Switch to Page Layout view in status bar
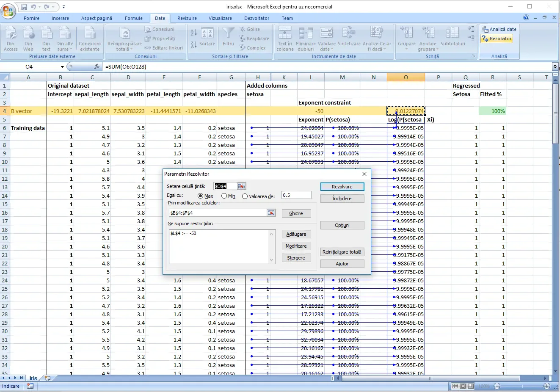The image size is (560, 392). point(463,386)
